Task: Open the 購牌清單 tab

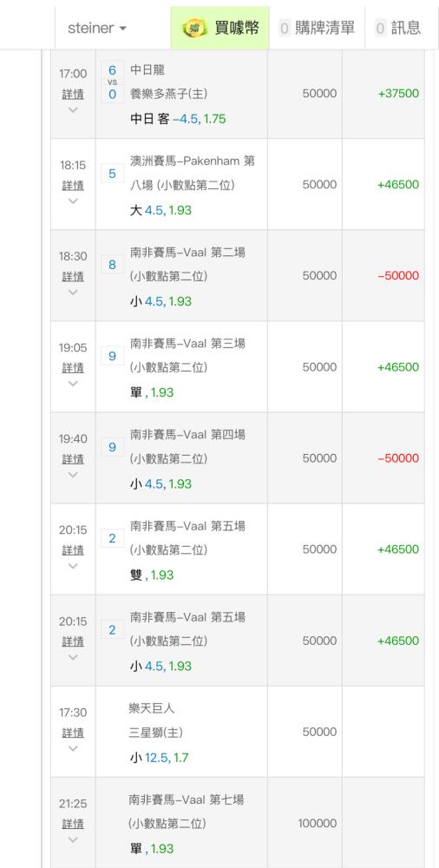Action: 317,28
